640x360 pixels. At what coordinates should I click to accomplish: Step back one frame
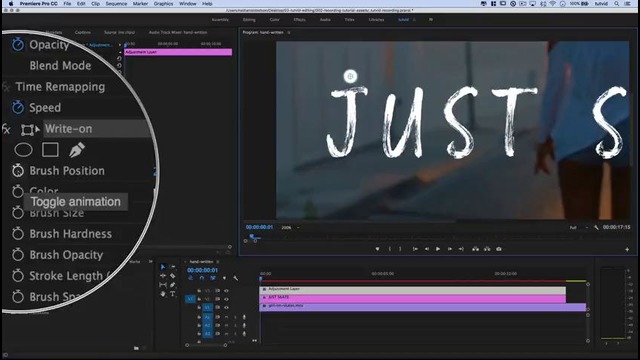[x=427, y=249]
